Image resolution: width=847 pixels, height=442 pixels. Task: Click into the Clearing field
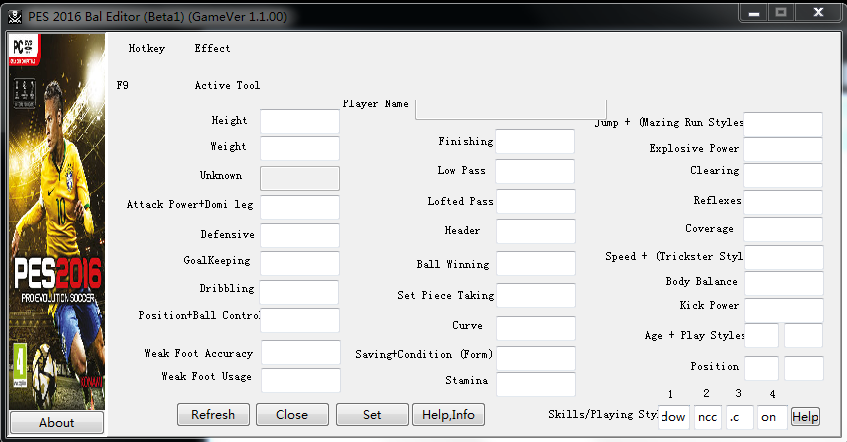783,175
